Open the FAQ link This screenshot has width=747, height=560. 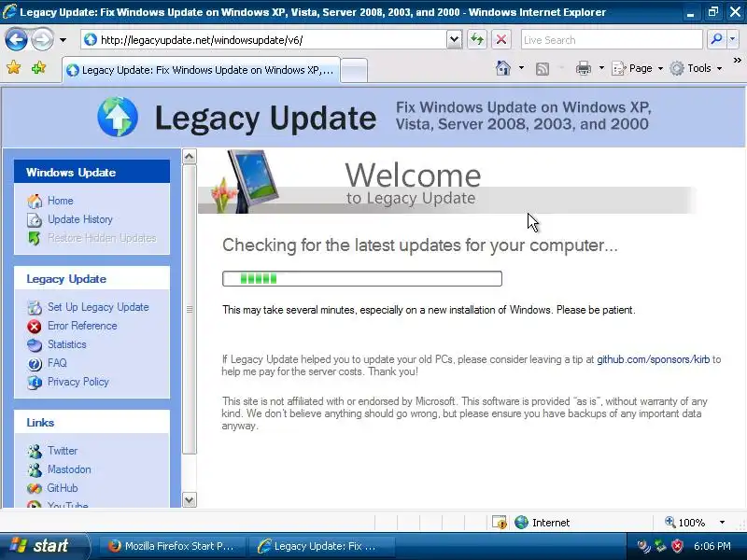(x=57, y=363)
